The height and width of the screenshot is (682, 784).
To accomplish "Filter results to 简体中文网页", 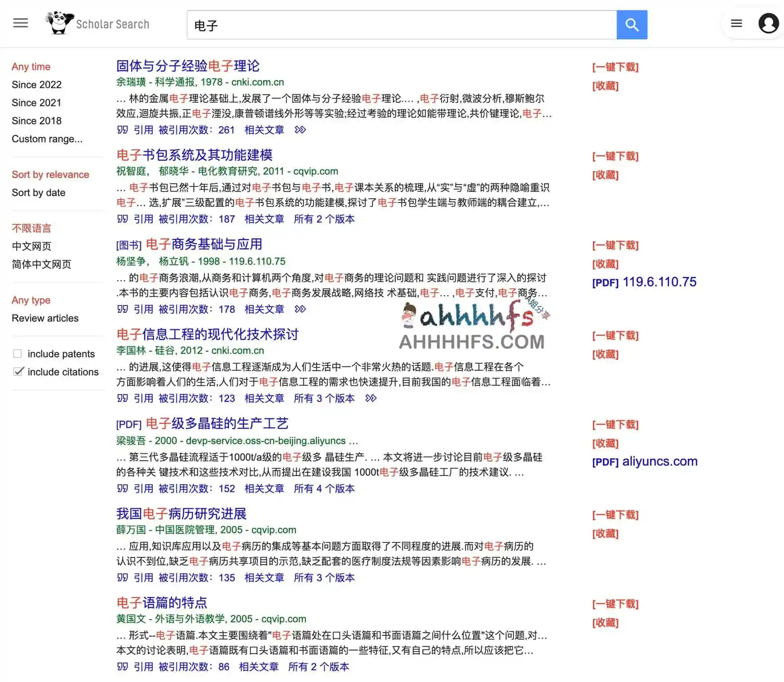I will [x=41, y=264].
